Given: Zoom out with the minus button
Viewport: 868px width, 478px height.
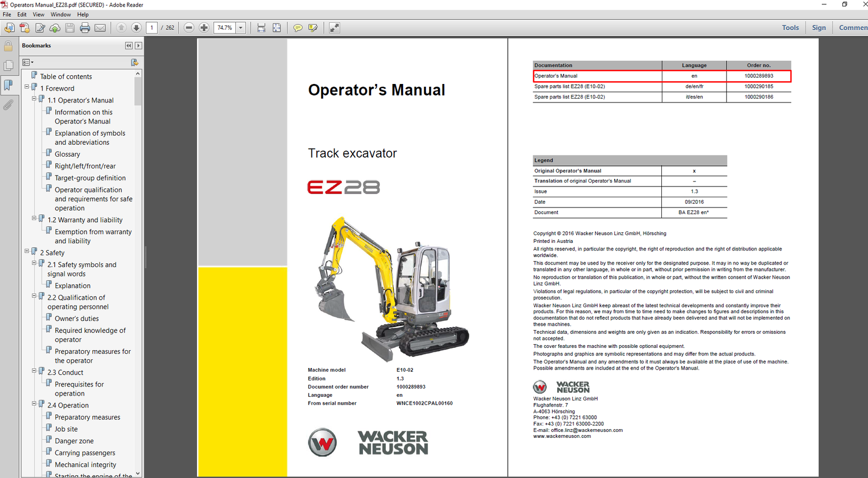Looking at the screenshot, I should (x=189, y=28).
